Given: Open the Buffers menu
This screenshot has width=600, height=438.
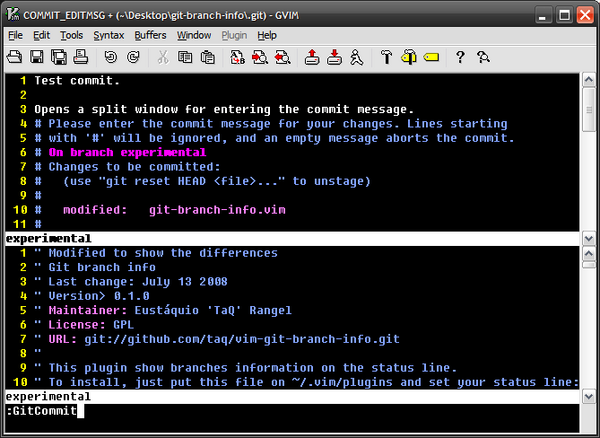Looking at the screenshot, I should coord(150,36).
